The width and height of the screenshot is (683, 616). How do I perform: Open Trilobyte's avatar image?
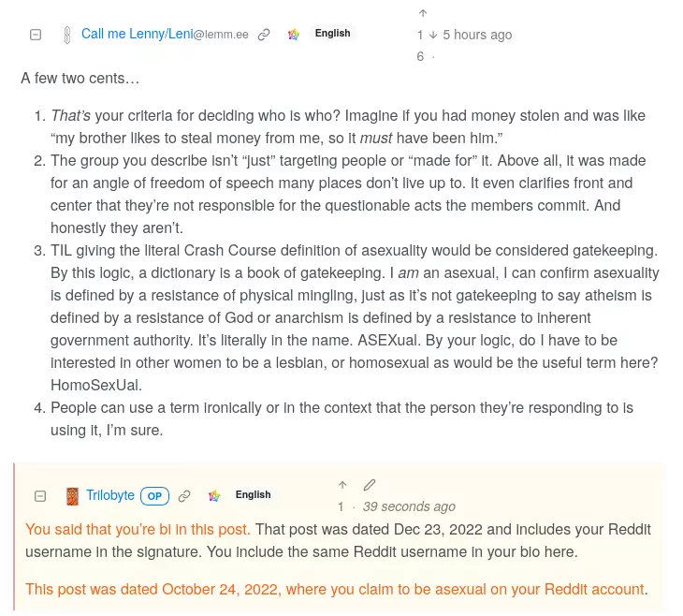[x=72, y=496]
